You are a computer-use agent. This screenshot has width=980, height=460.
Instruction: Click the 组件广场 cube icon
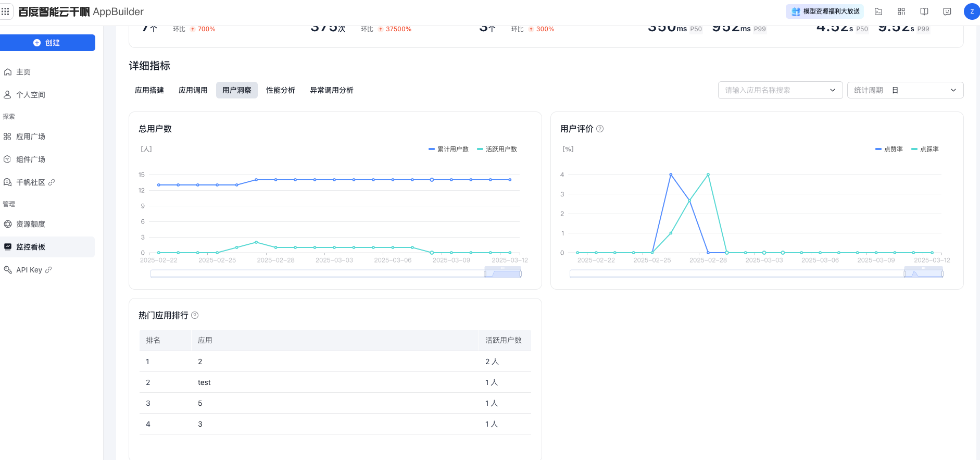8,159
